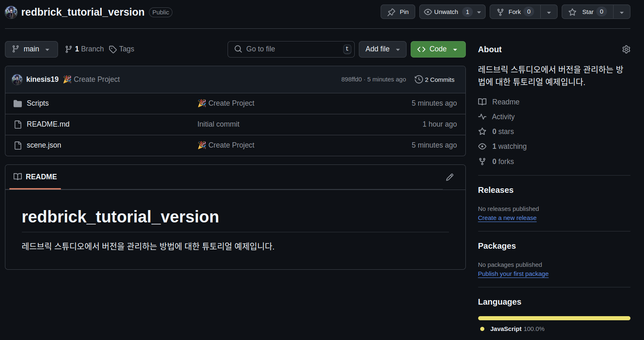This screenshot has width=644, height=340.
Task: Open the kinesis19 profile link
Action: click(42, 79)
